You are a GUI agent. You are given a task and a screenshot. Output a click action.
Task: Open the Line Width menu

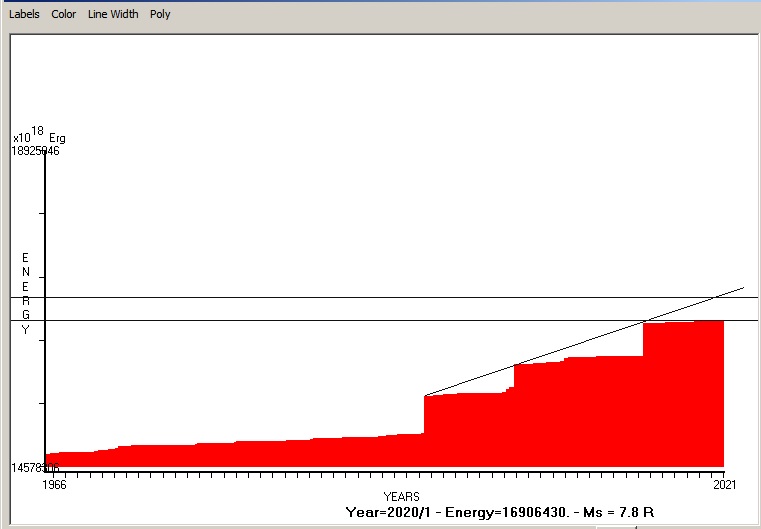(x=113, y=15)
